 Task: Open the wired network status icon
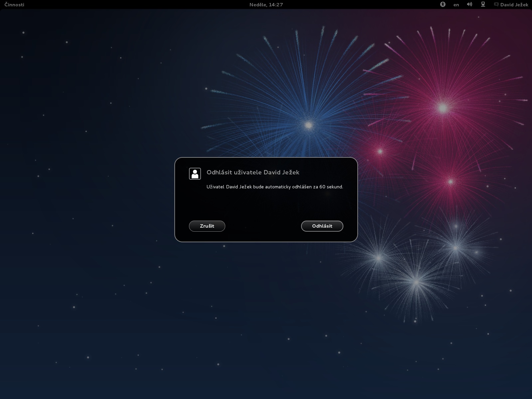(483, 5)
